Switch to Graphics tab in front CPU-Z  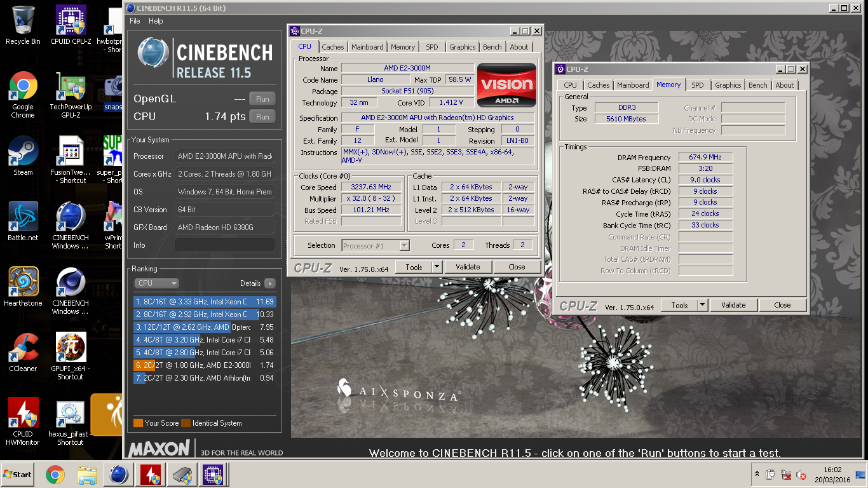(x=462, y=47)
